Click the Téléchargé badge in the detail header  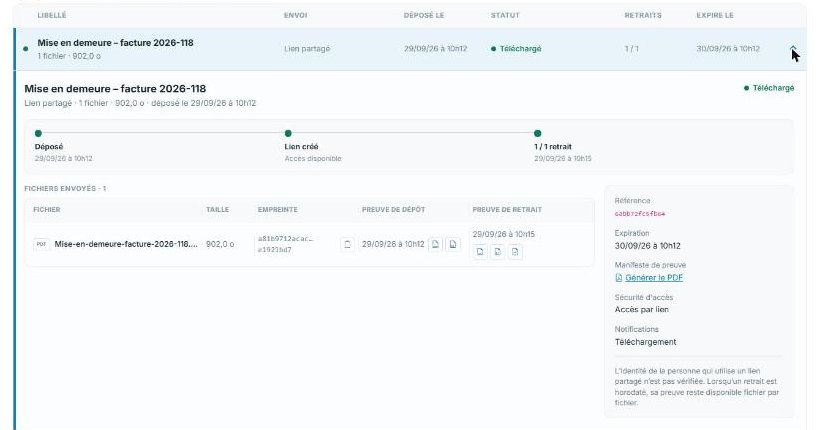coord(769,88)
